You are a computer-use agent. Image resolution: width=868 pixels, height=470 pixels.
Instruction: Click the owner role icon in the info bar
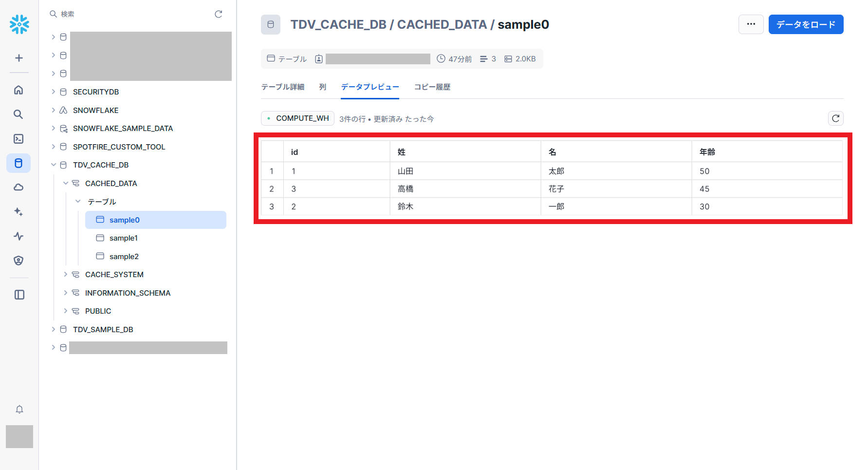coord(319,59)
